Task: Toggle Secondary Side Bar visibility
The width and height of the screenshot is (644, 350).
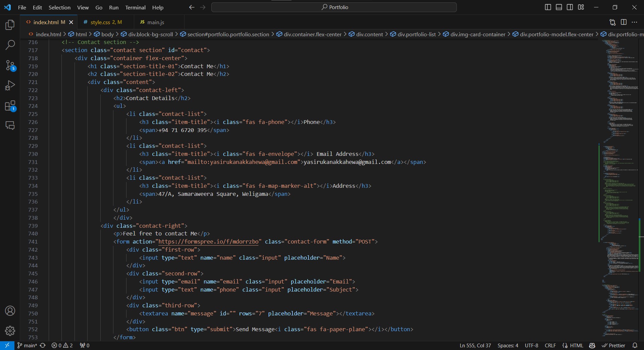Action: (x=570, y=7)
